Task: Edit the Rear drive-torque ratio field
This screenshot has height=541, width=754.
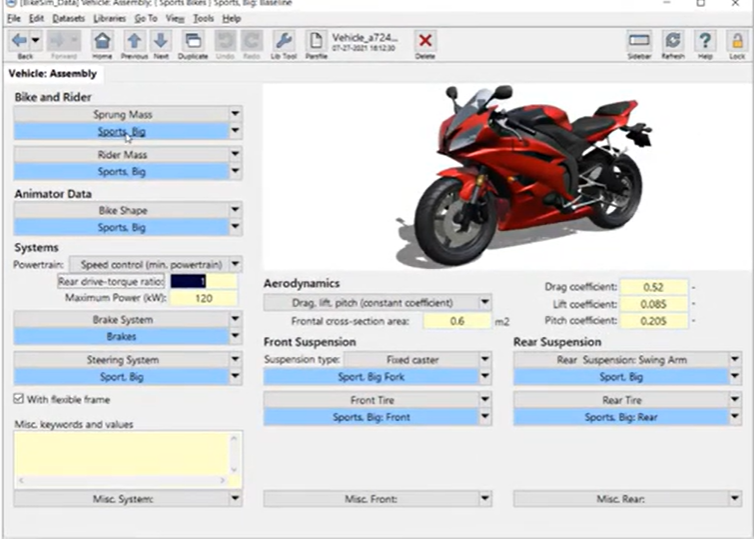Action: [203, 281]
